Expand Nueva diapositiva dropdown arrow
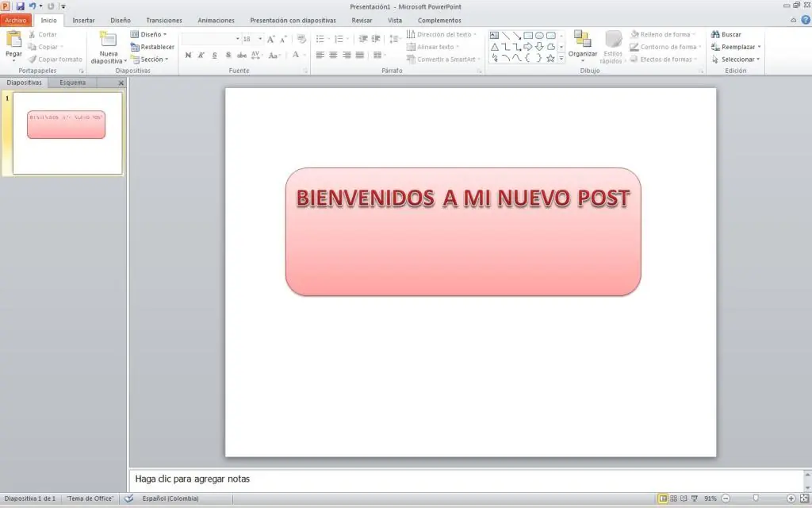The image size is (812, 508). (x=125, y=61)
